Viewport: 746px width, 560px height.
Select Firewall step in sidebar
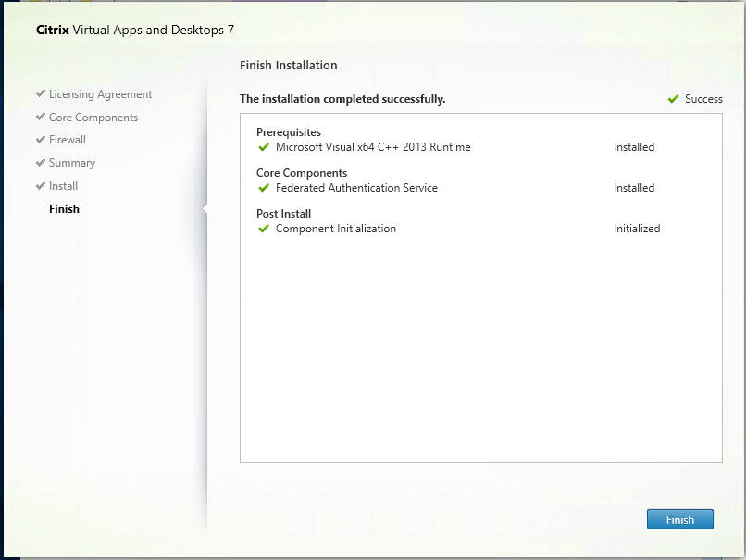[x=67, y=140]
